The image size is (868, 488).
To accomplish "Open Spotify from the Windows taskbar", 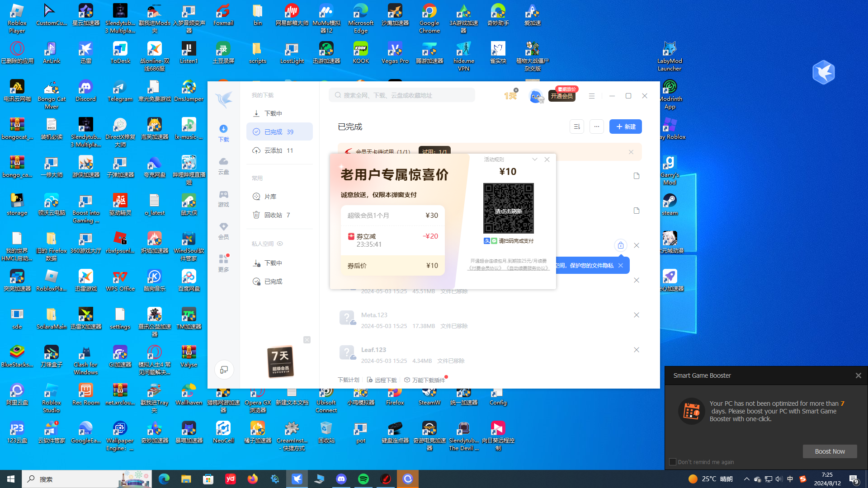I will [x=363, y=479].
